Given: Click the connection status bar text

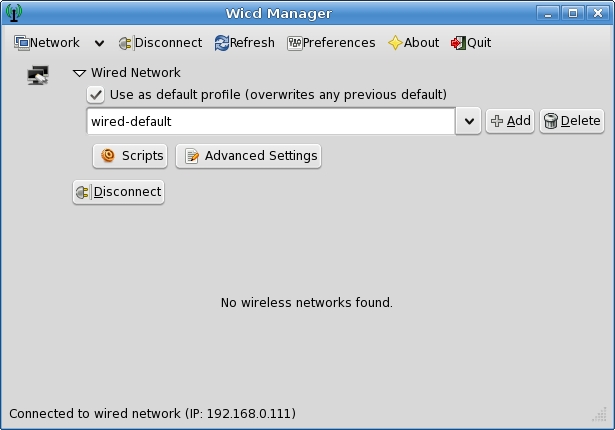Looking at the screenshot, I should [x=152, y=413].
